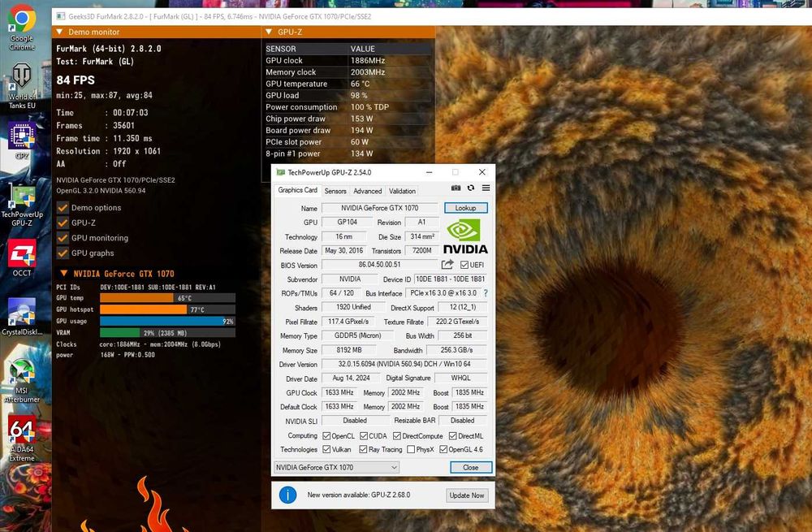Toggle the GPU-Z checkbox in FurMark
The width and height of the screenshot is (812, 532).
(63, 223)
